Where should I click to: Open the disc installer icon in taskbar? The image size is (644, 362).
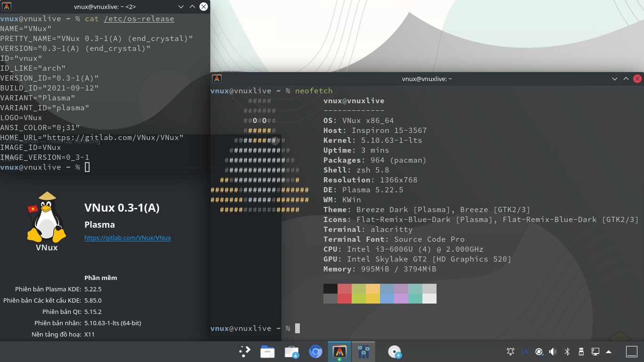point(394,352)
